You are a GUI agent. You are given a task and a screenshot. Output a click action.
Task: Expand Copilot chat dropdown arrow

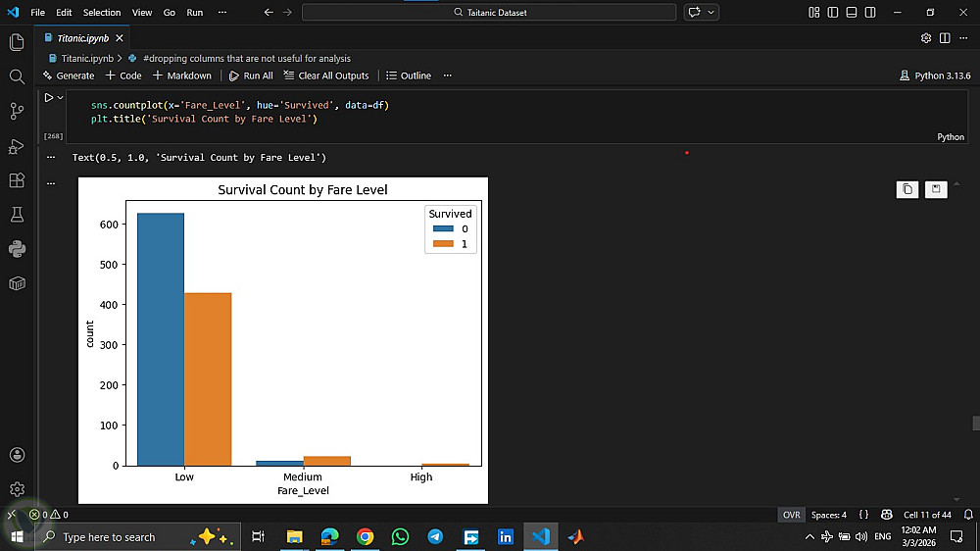(x=710, y=13)
